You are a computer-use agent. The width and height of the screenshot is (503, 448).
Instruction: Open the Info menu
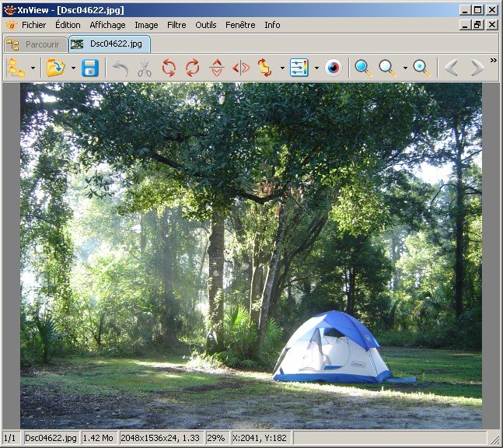pos(272,25)
